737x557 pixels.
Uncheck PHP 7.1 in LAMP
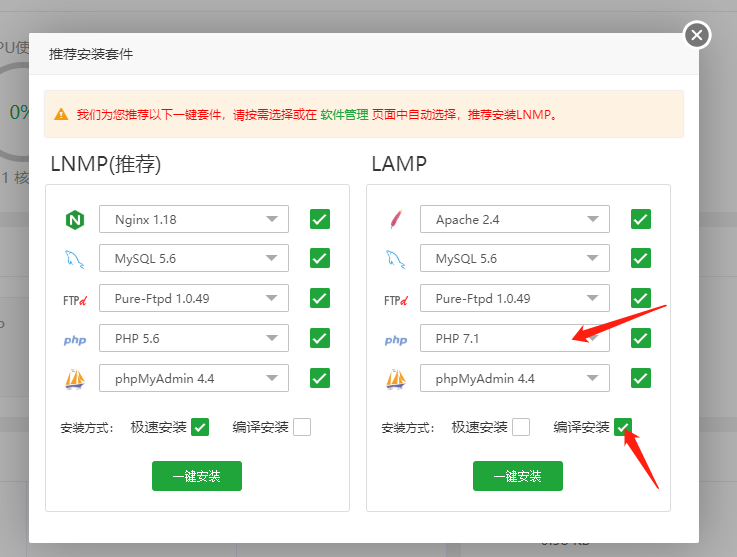tap(641, 338)
